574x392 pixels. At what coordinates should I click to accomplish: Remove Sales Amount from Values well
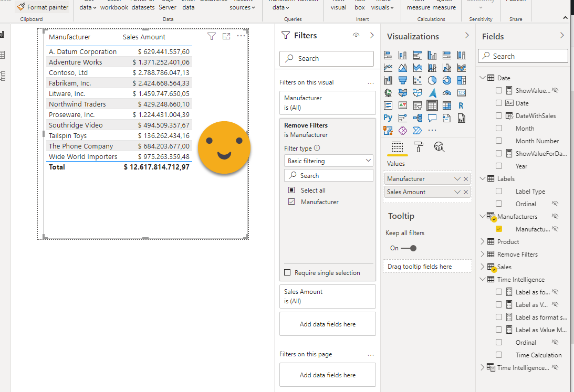pos(466,192)
